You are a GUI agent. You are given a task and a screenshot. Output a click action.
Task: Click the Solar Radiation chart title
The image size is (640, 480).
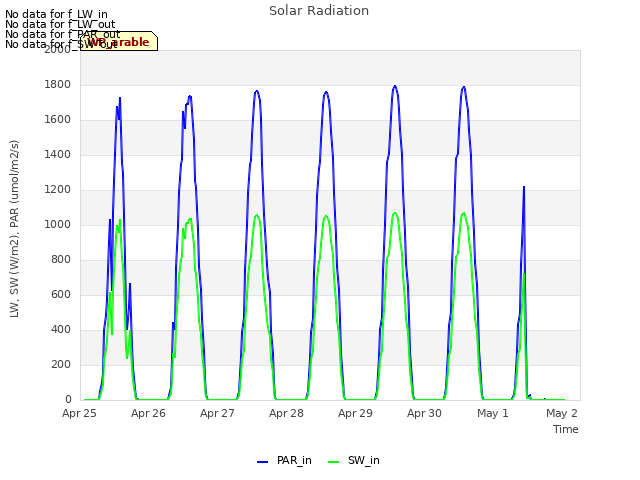pyautogui.click(x=319, y=11)
